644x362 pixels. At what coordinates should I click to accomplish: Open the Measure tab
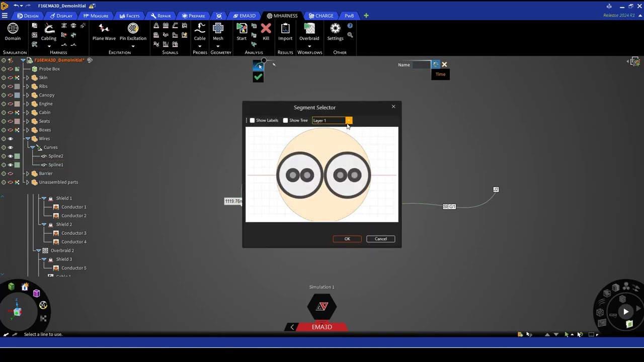[96, 16]
